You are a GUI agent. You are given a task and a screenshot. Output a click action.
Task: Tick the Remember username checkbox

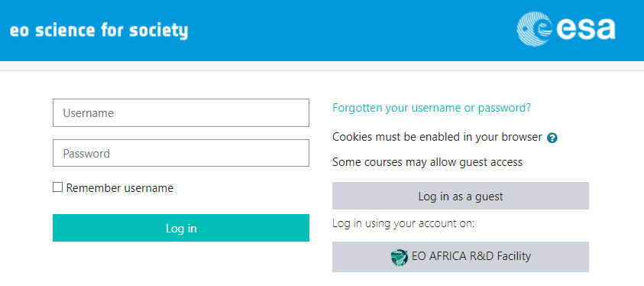pyautogui.click(x=57, y=187)
